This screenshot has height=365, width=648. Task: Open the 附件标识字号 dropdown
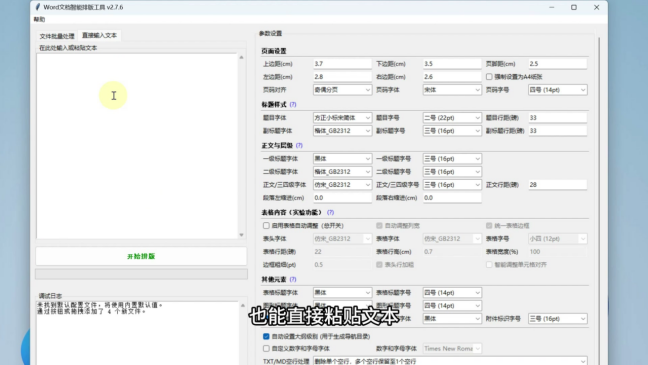click(557, 319)
